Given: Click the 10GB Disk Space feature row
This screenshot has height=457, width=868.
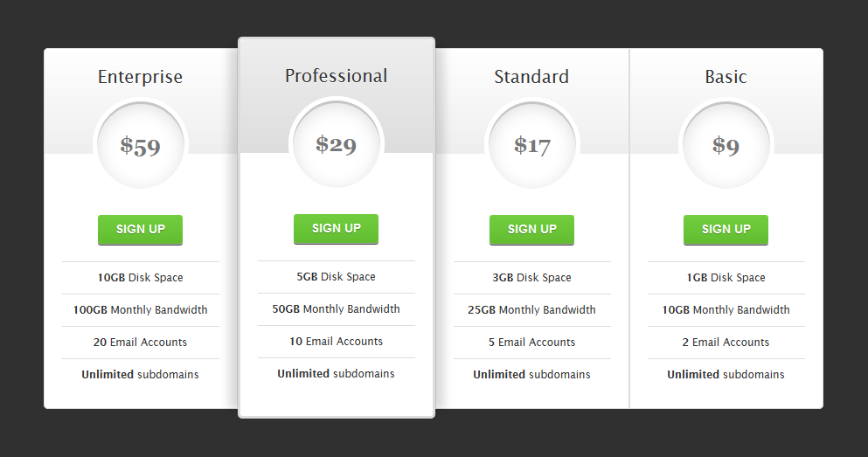Looking at the screenshot, I should [141, 278].
